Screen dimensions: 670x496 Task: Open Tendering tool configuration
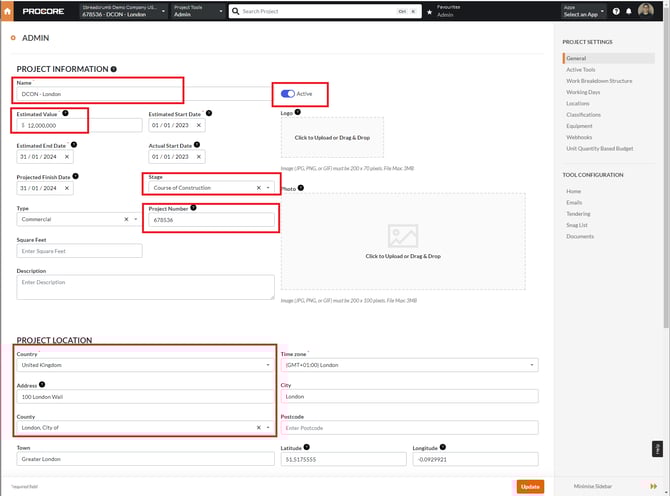point(578,214)
